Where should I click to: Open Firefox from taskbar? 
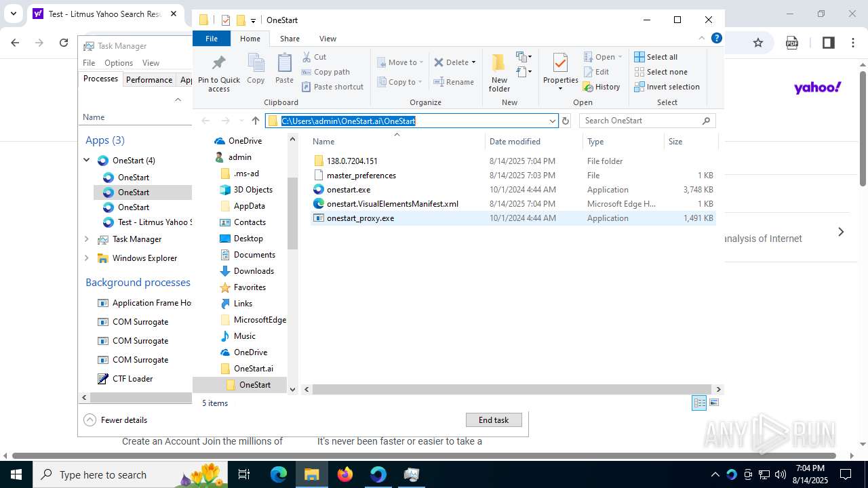345,474
